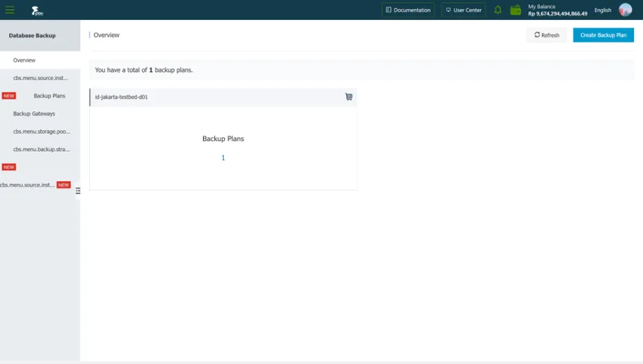Image resolution: width=643 pixels, height=364 pixels.
Task: Open cbs.menu.storage.poo... sidebar item
Action: pos(42,132)
